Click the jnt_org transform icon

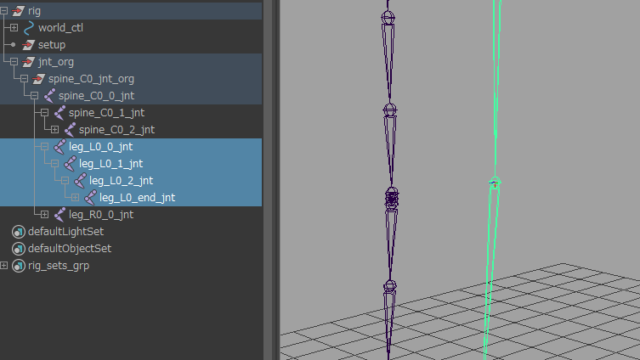(29, 62)
